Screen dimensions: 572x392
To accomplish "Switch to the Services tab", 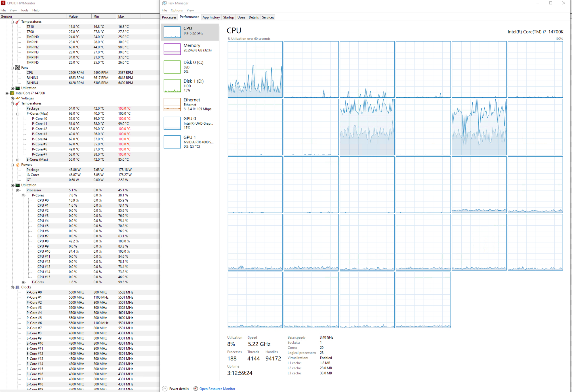I will point(268,17).
